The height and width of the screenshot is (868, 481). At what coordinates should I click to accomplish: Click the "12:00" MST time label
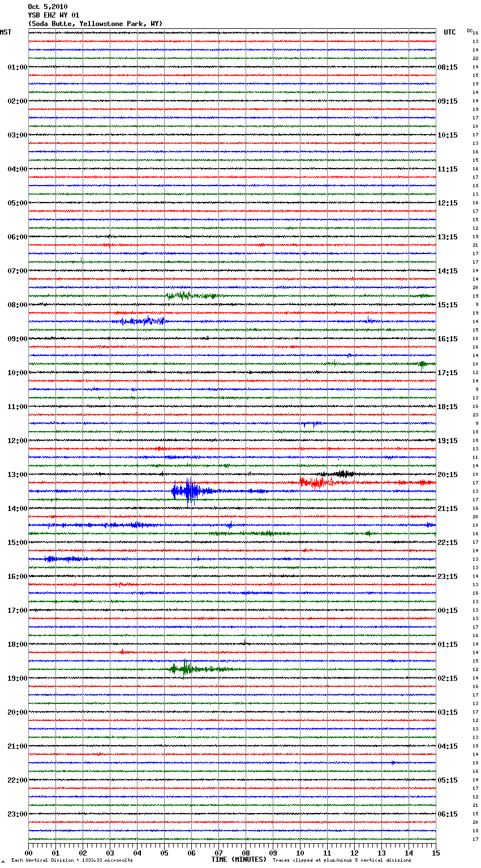(x=18, y=441)
